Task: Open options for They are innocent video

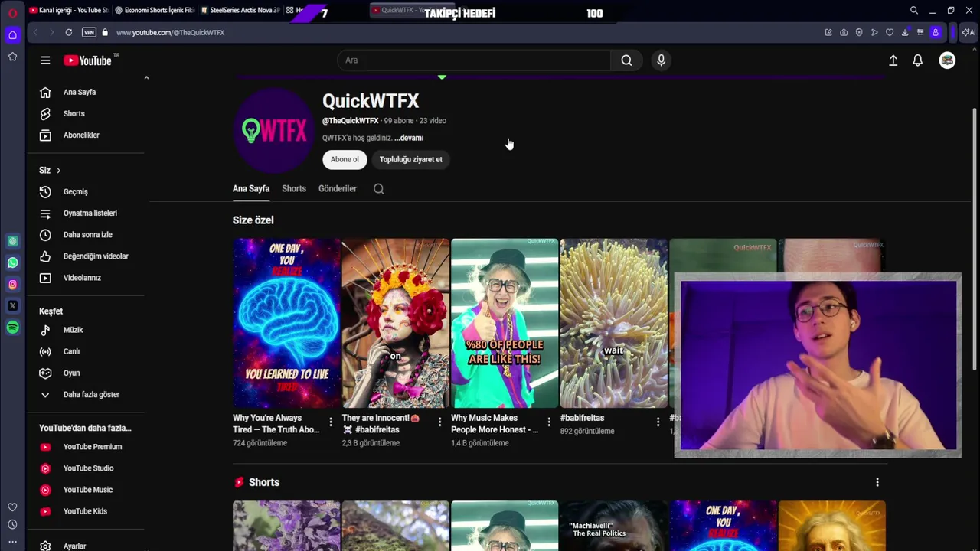Action: pos(439,422)
